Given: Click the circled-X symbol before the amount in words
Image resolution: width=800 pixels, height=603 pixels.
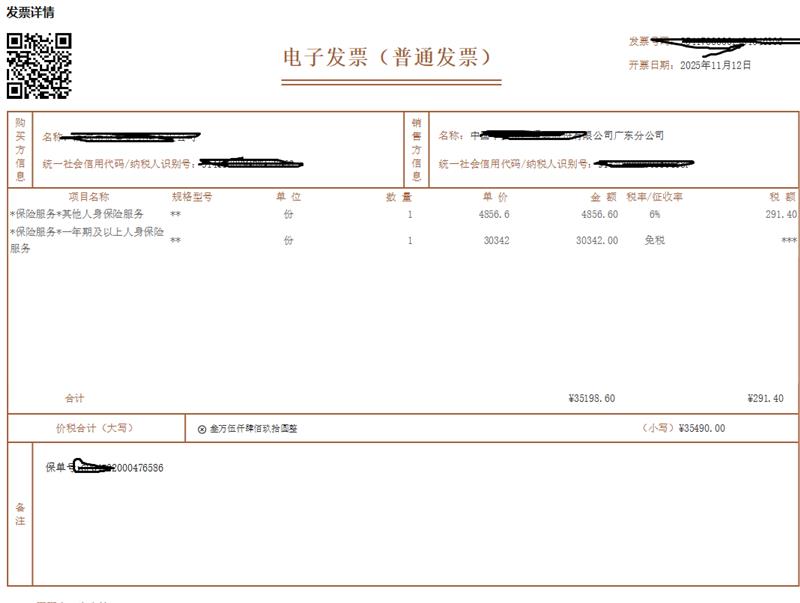Looking at the screenshot, I should click(202, 428).
